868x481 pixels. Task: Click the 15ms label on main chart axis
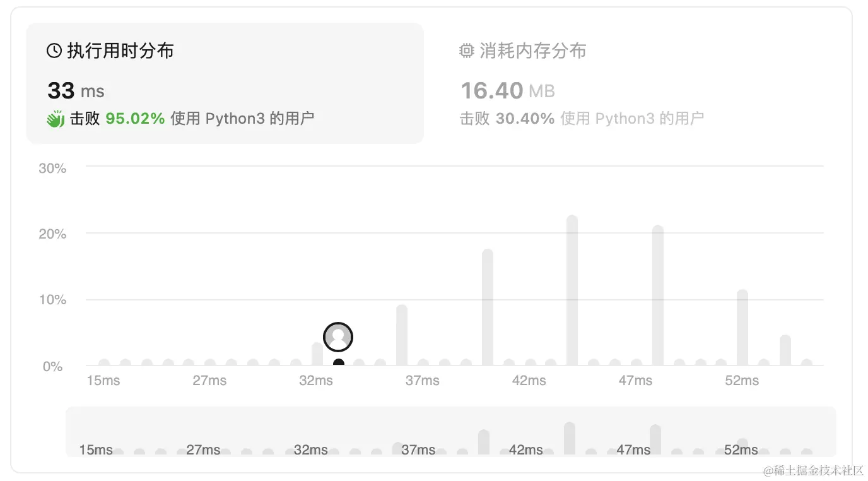click(103, 381)
